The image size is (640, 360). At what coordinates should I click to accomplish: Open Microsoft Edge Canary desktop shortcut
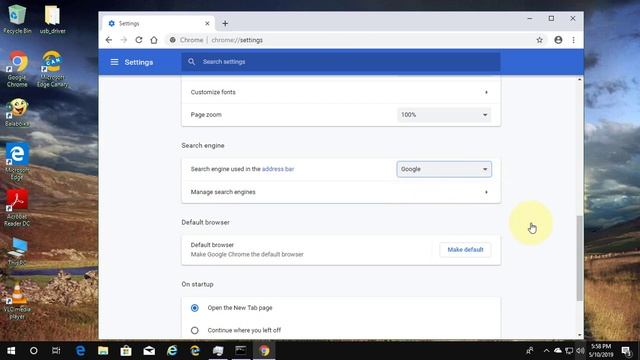tap(52, 69)
